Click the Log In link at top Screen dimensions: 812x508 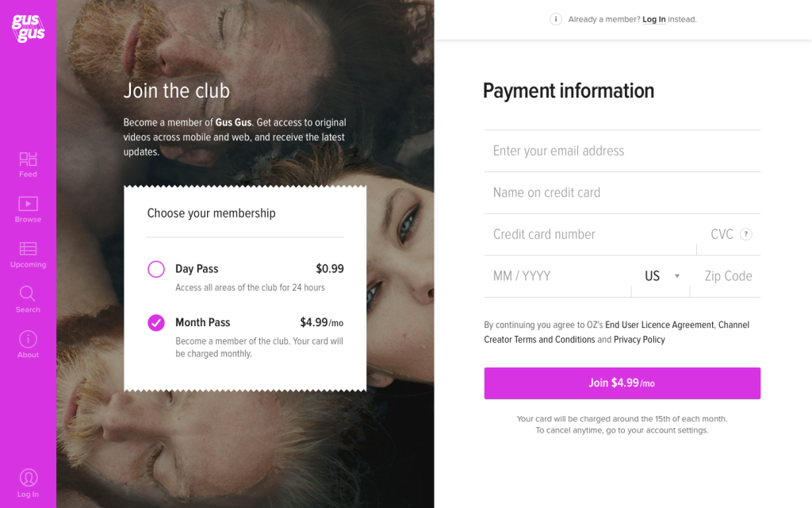pyautogui.click(x=654, y=19)
